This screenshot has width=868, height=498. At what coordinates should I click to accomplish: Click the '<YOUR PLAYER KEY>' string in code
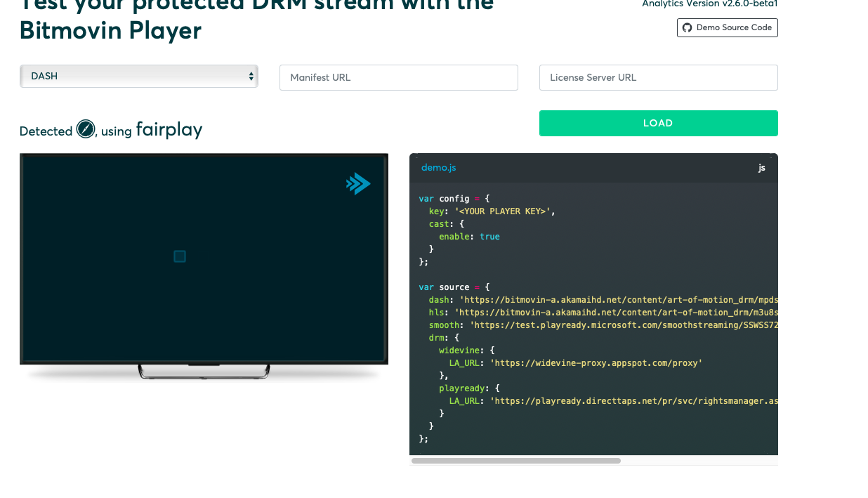click(x=502, y=211)
